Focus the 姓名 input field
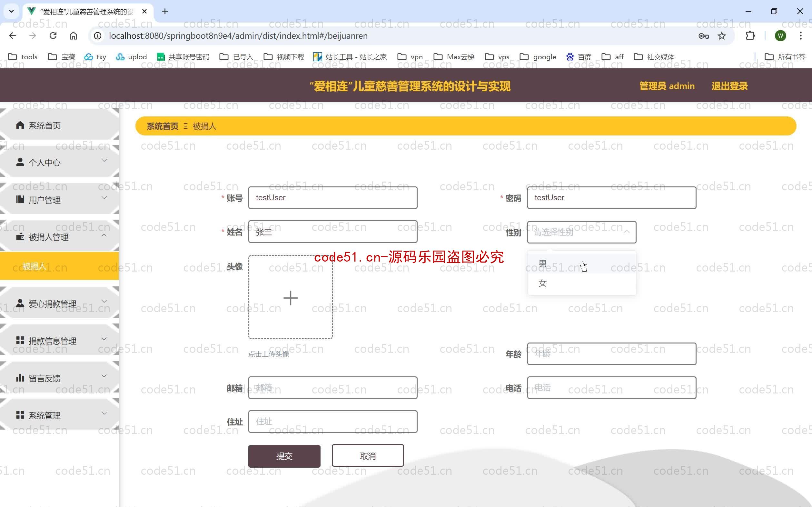 [x=332, y=232]
